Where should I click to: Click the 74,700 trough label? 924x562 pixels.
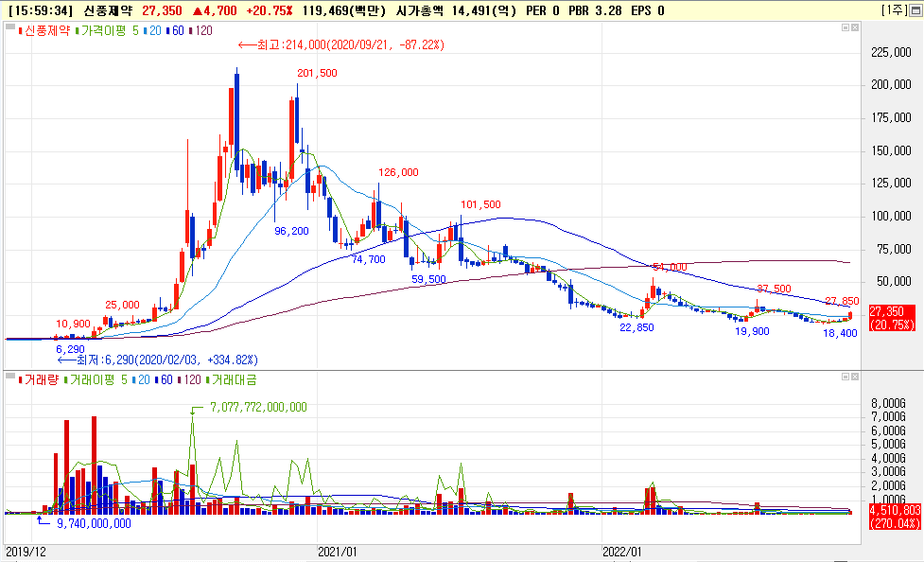(x=368, y=259)
